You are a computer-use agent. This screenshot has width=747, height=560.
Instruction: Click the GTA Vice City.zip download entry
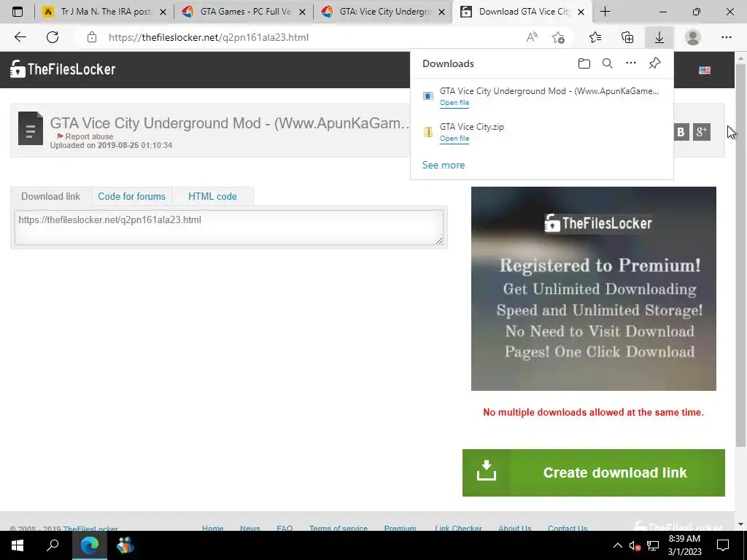click(x=542, y=133)
